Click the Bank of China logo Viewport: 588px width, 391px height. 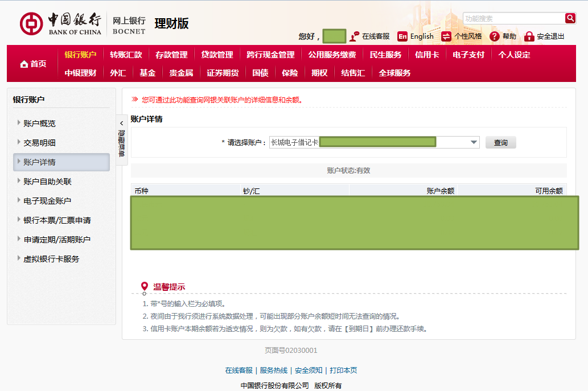tap(60, 24)
